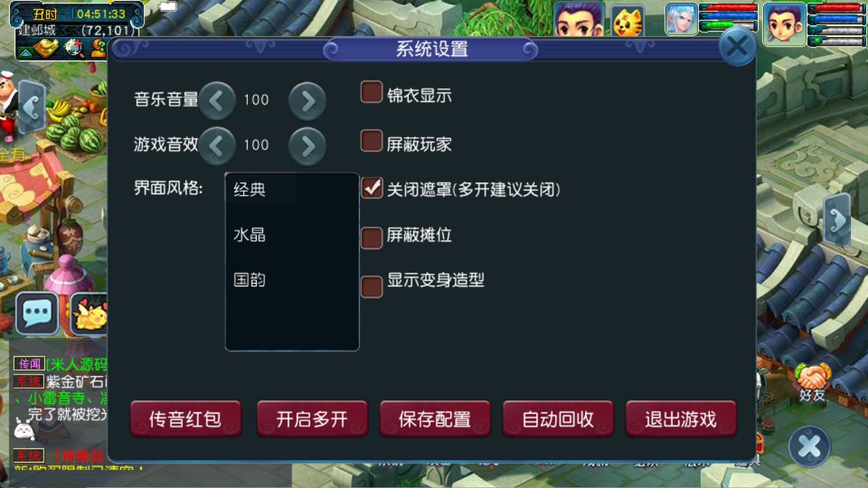This screenshot has height=488, width=868.
Task: Enable the 锦衣显示 checkbox
Action: 372,92
